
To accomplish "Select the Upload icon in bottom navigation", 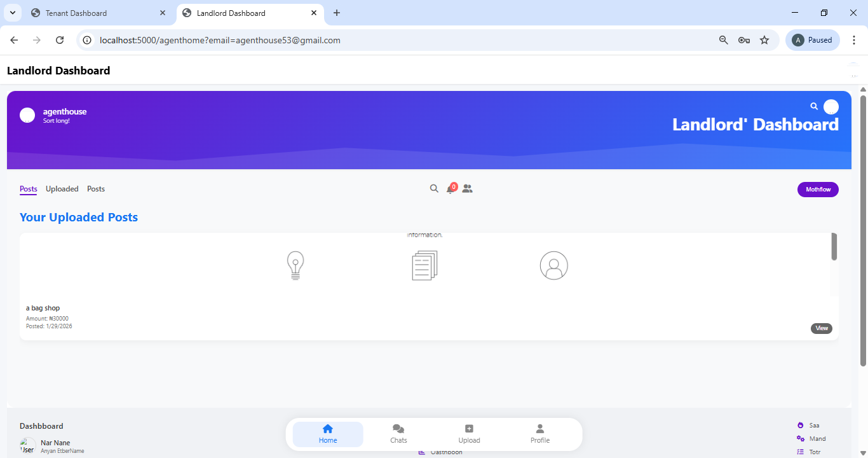I will pyautogui.click(x=470, y=433).
